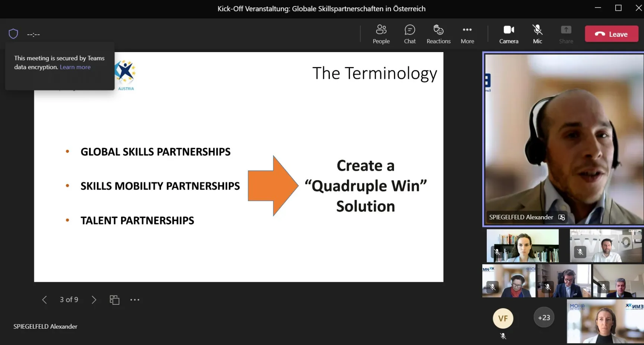This screenshot has width=644, height=345.
Task: Select the VF participant avatar
Action: point(503,318)
